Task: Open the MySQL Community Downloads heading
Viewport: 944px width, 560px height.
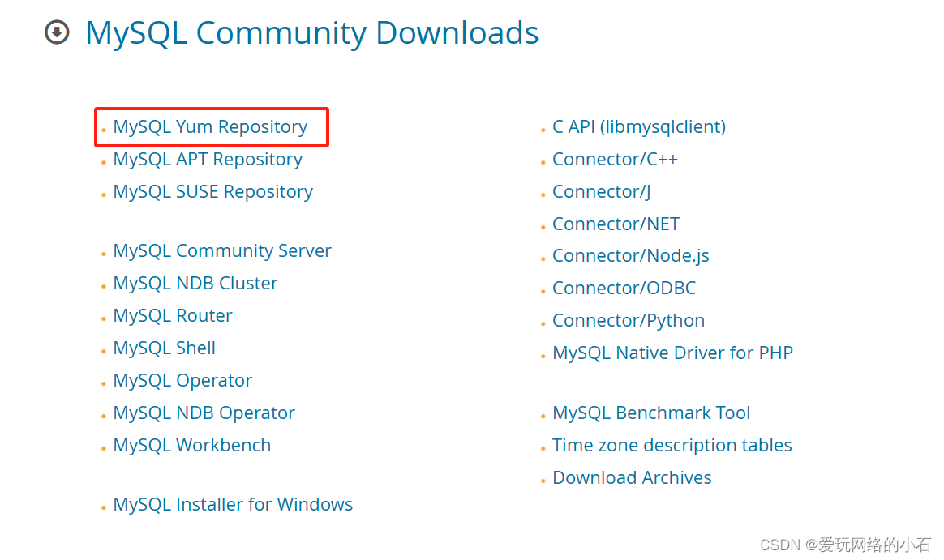Action: (312, 33)
